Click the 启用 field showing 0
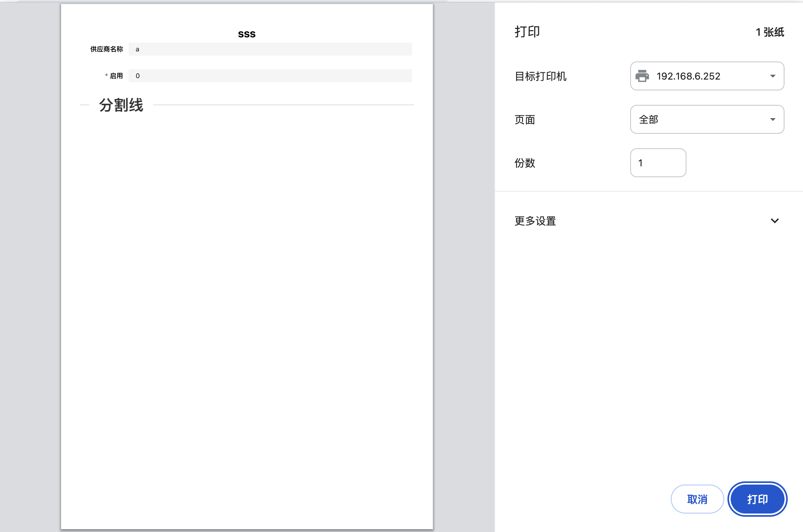The width and height of the screenshot is (803, 532). coord(269,76)
